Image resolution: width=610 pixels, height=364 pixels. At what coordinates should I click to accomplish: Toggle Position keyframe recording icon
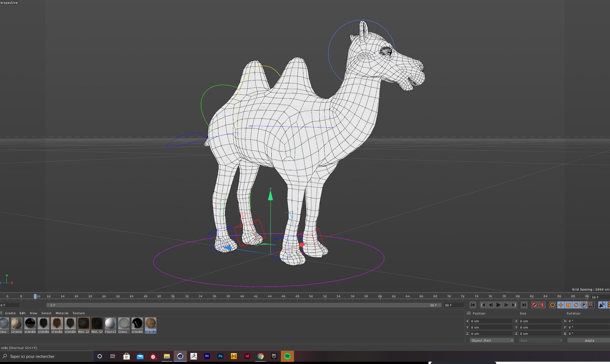(x=561, y=305)
